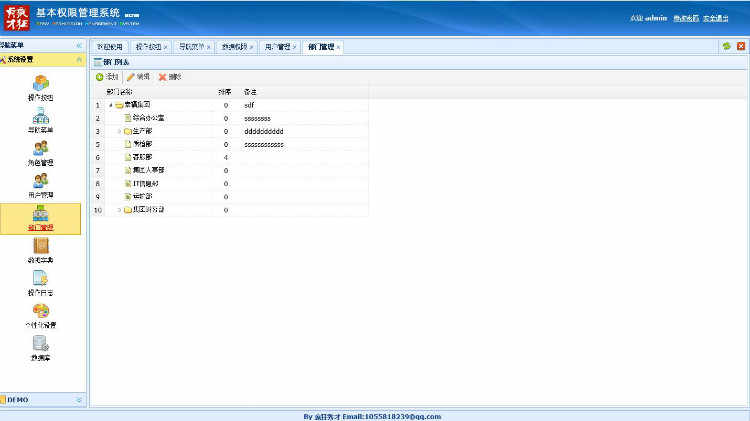Open 操作日志 document icon in the sidebar

pos(41,278)
